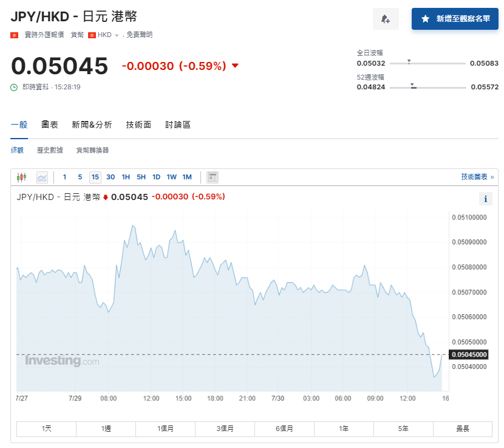Select the 30-minute interval
The height and width of the screenshot is (448, 504).
coord(110,177)
